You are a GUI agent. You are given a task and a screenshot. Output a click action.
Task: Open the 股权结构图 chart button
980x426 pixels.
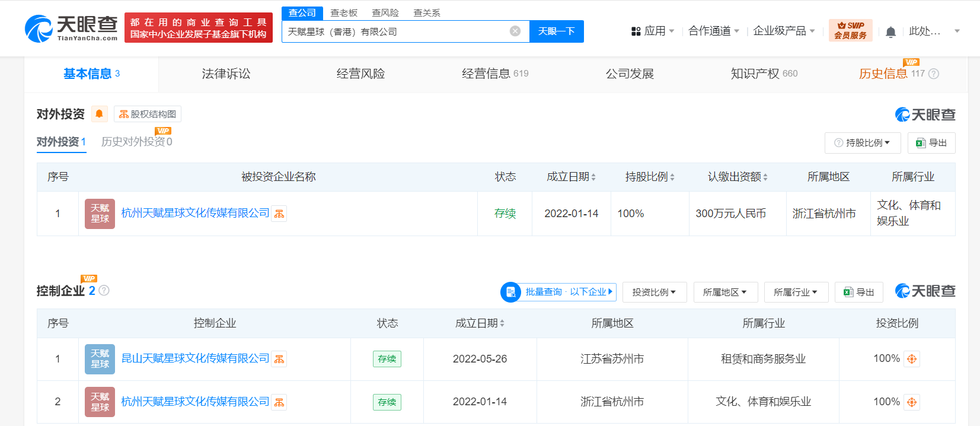pyautogui.click(x=148, y=114)
